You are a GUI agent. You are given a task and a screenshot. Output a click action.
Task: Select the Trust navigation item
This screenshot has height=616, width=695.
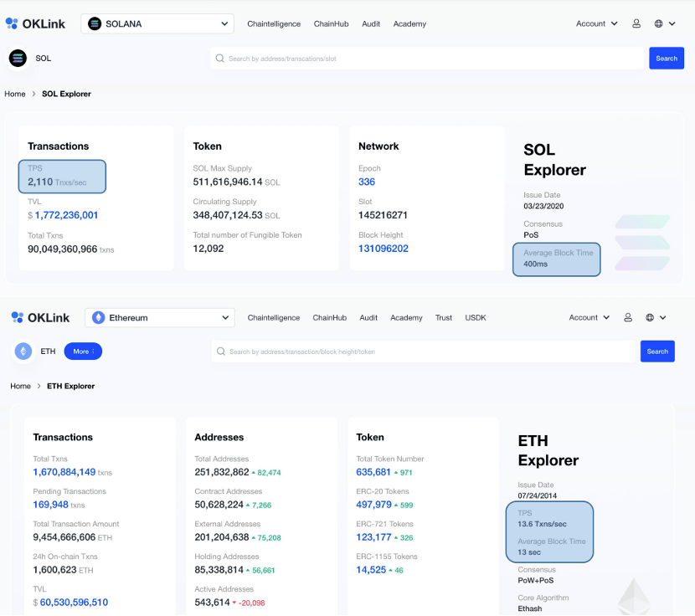(x=444, y=318)
